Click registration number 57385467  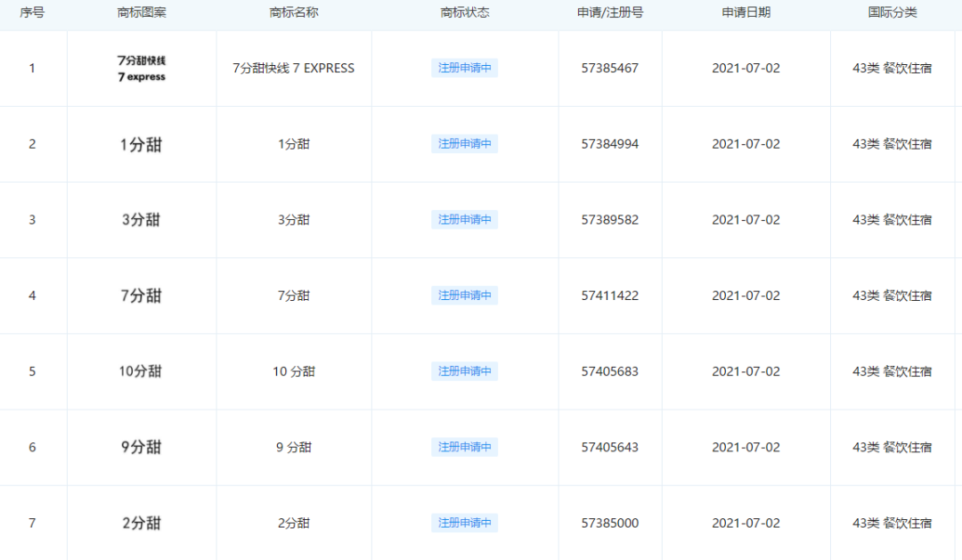click(610, 68)
